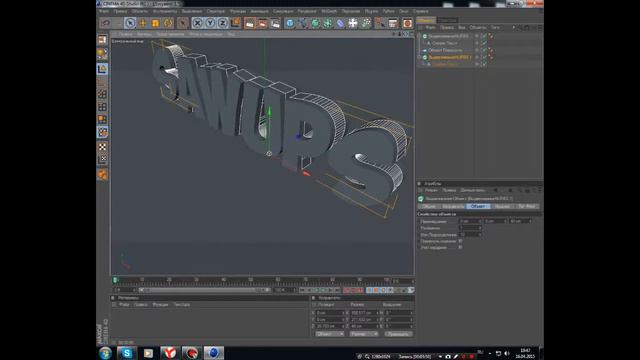Screen dimensions: 640x360
Task: Toggle the Y axis lock
Action: pos(210,23)
